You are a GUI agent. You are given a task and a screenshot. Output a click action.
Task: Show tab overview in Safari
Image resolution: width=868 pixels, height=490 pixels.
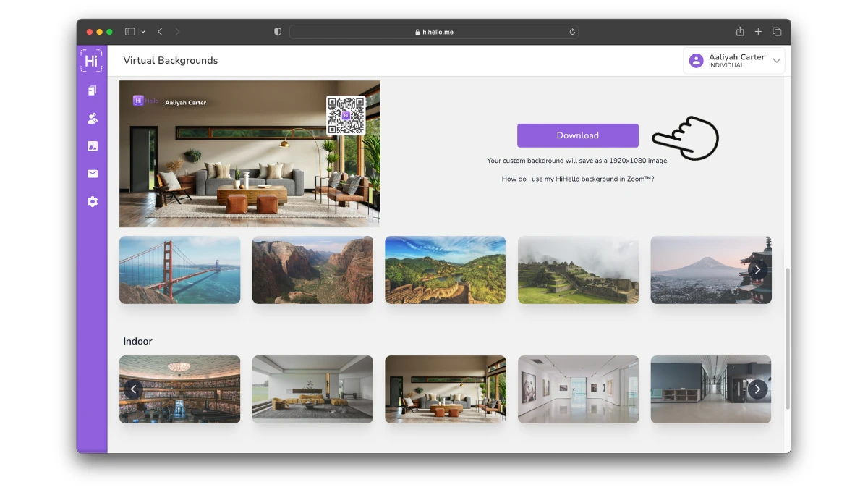[x=777, y=31]
